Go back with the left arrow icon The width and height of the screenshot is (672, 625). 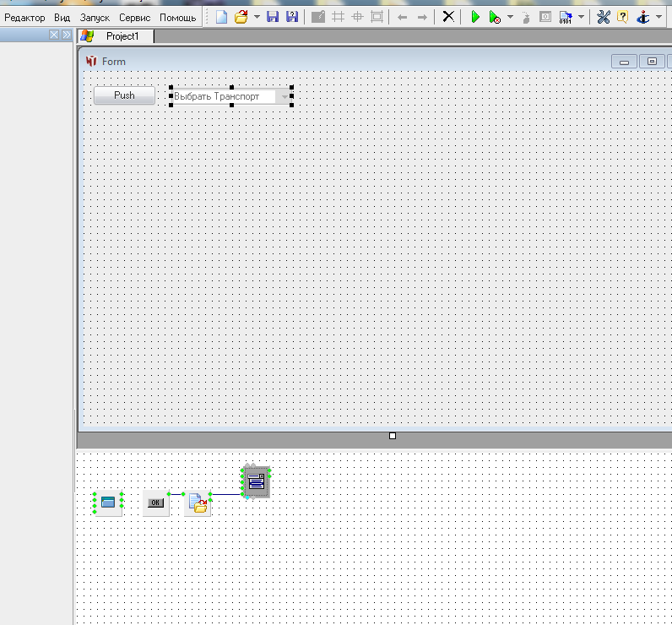tap(402, 18)
